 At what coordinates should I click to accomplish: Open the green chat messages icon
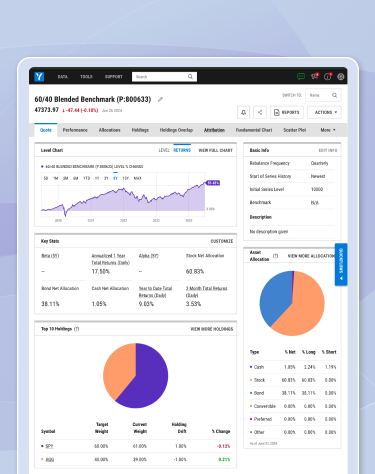pyautogui.click(x=301, y=77)
